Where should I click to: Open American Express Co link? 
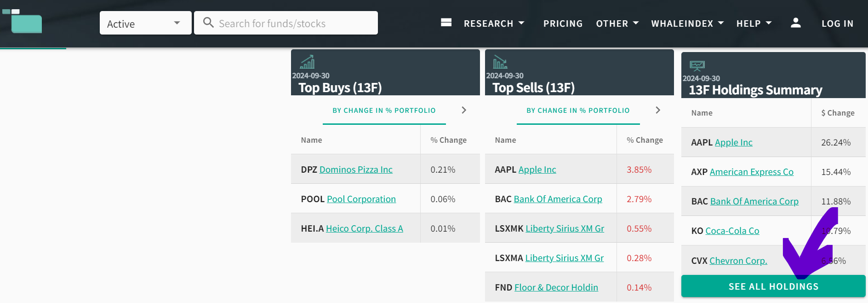point(752,172)
